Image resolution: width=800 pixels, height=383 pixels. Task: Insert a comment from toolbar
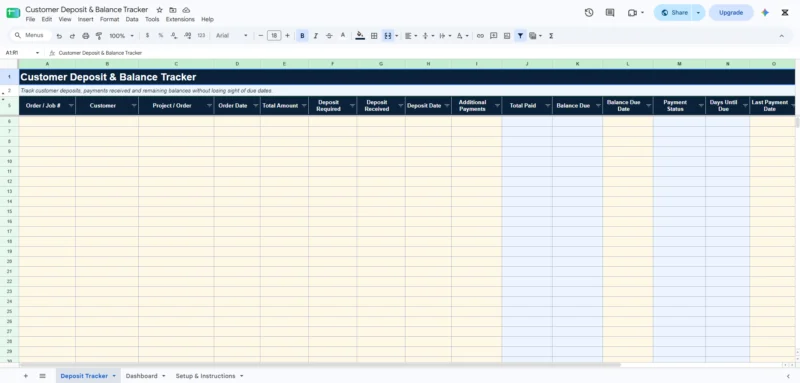click(493, 36)
